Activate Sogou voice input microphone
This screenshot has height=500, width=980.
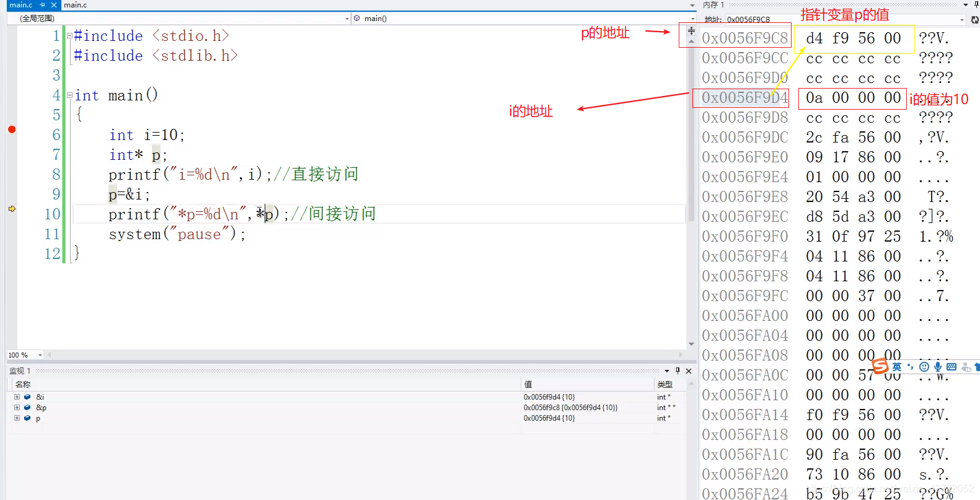(x=938, y=367)
